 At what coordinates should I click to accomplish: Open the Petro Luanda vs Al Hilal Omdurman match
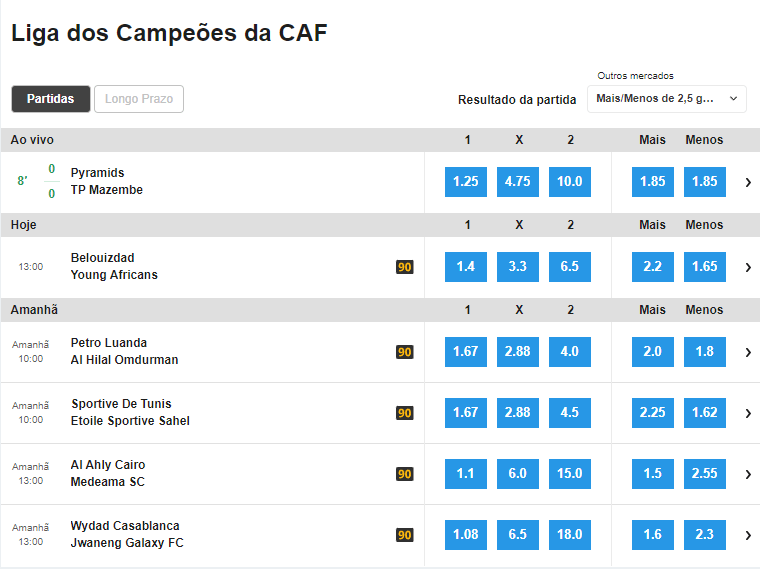coord(124,352)
